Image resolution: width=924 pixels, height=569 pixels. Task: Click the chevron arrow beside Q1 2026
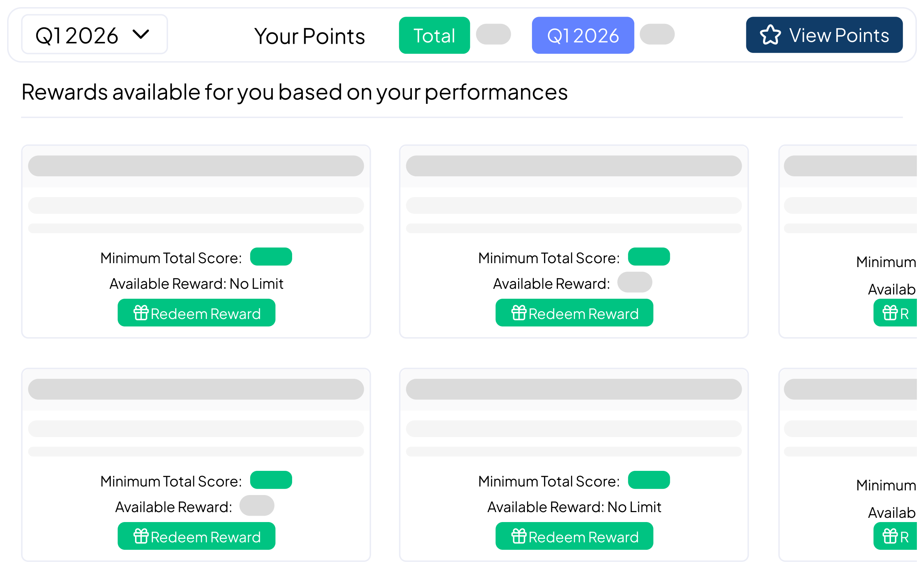(141, 34)
